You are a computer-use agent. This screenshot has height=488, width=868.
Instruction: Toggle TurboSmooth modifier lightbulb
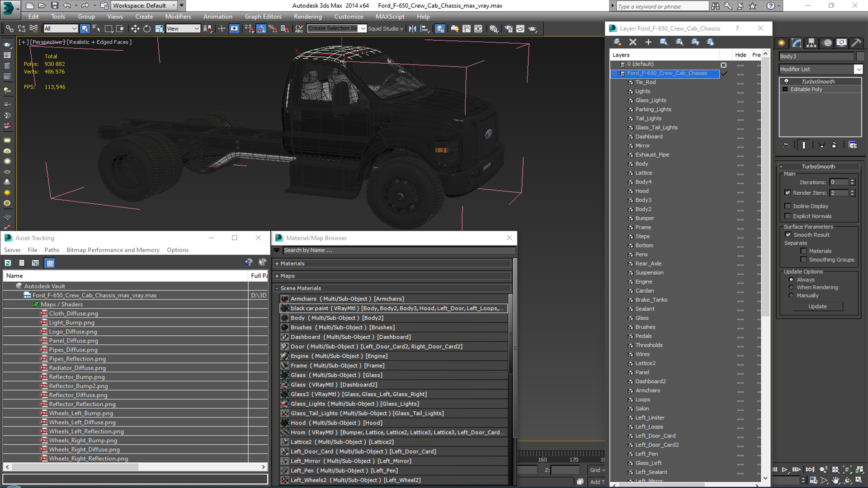(x=786, y=82)
